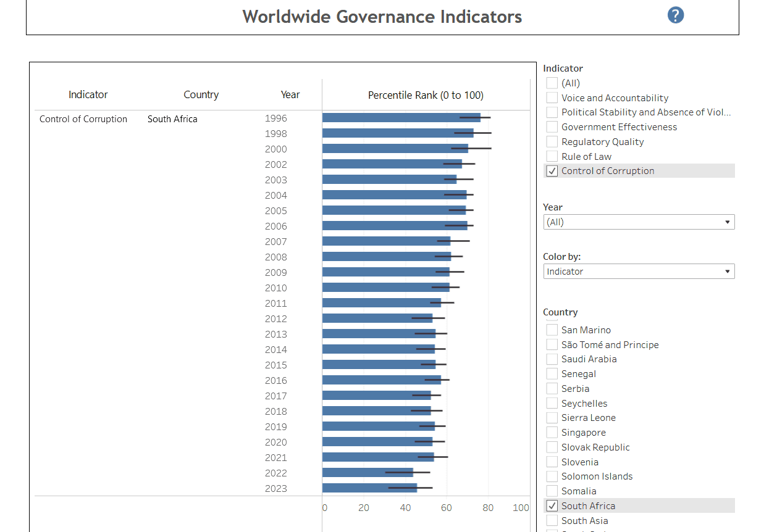The image size is (777, 532).
Task: Deselect South Africa in the country list
Action: point(552,506)
